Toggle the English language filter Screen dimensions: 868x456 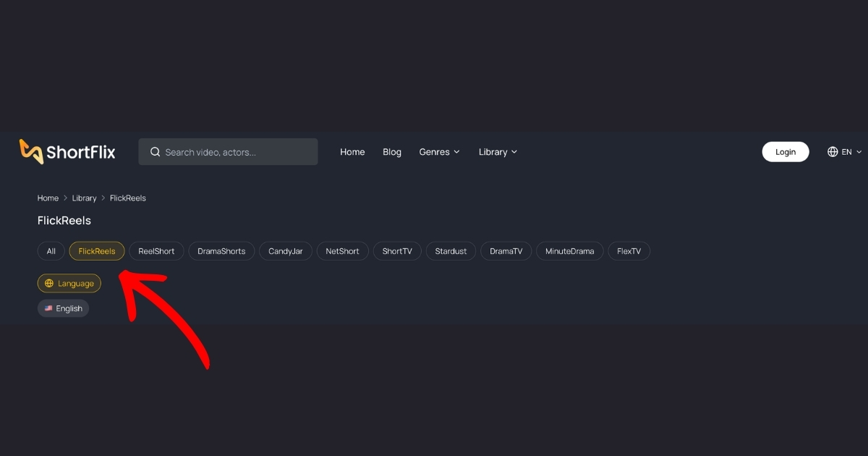click(63, 308)
